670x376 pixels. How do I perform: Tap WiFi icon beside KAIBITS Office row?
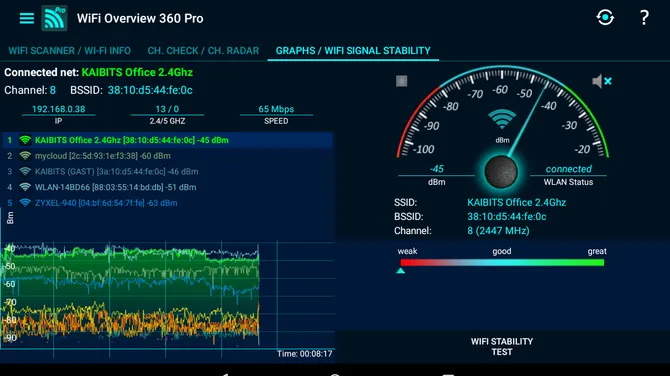click(25, 140)
